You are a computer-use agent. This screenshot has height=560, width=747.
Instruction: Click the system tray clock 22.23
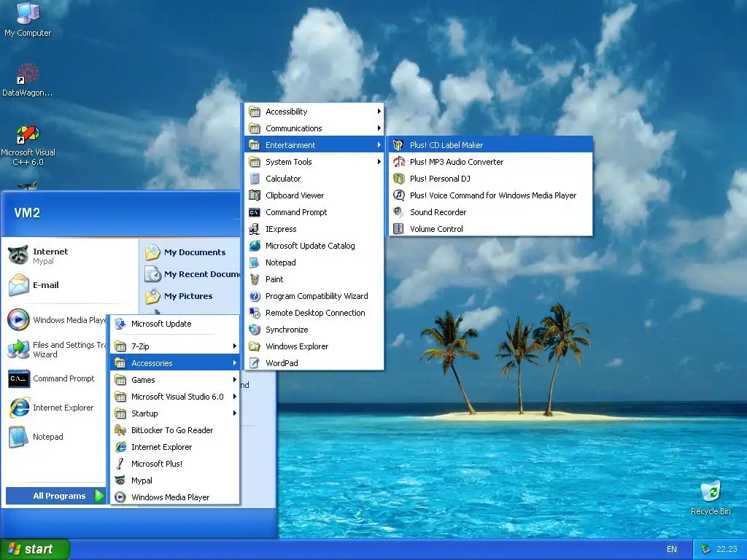[727, 549]
